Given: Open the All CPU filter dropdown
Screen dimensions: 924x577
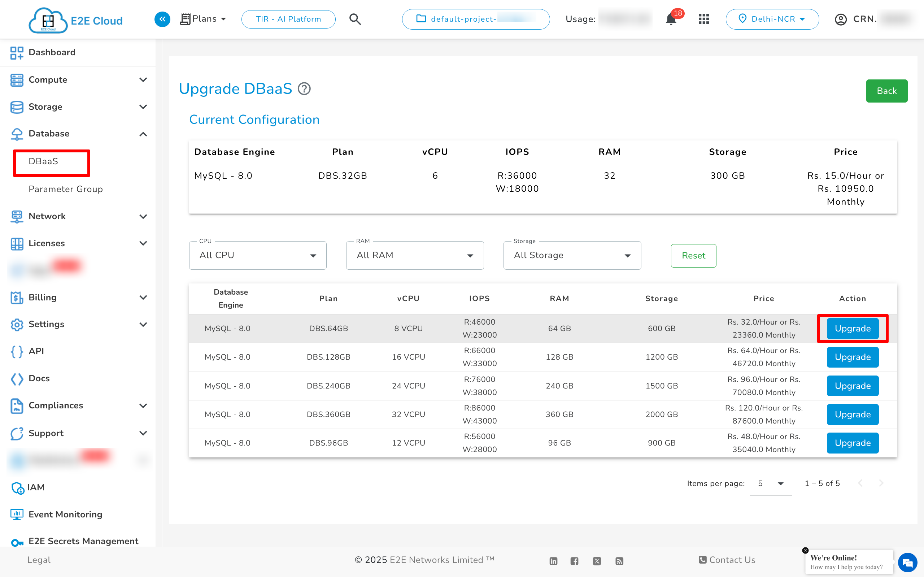Looking at the screenshot, I should click(x=258, y=255).
